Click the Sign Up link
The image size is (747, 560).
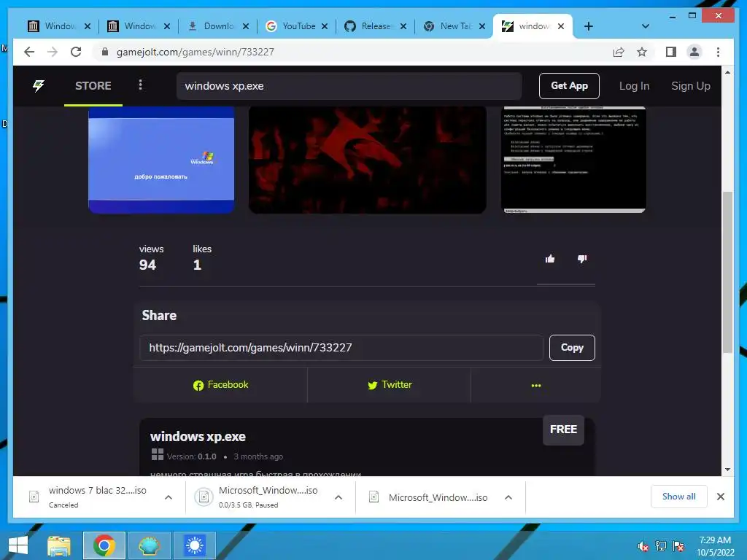coord(690,86)
